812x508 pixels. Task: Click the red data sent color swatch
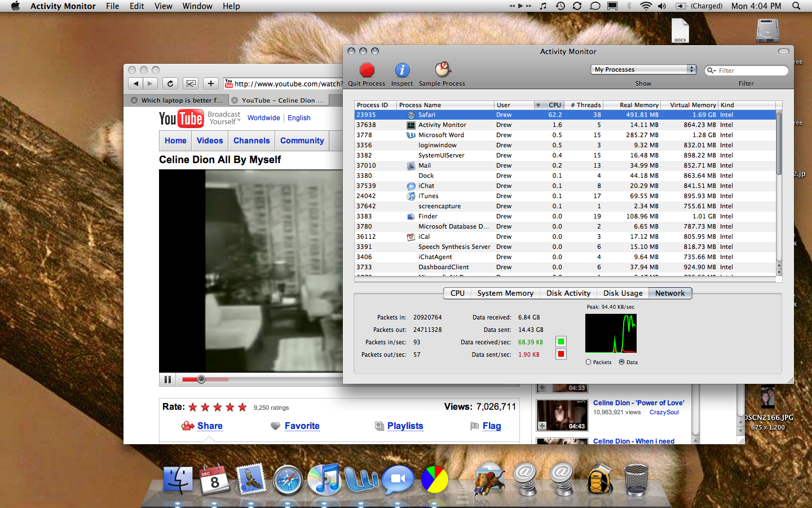click(561, 354)
